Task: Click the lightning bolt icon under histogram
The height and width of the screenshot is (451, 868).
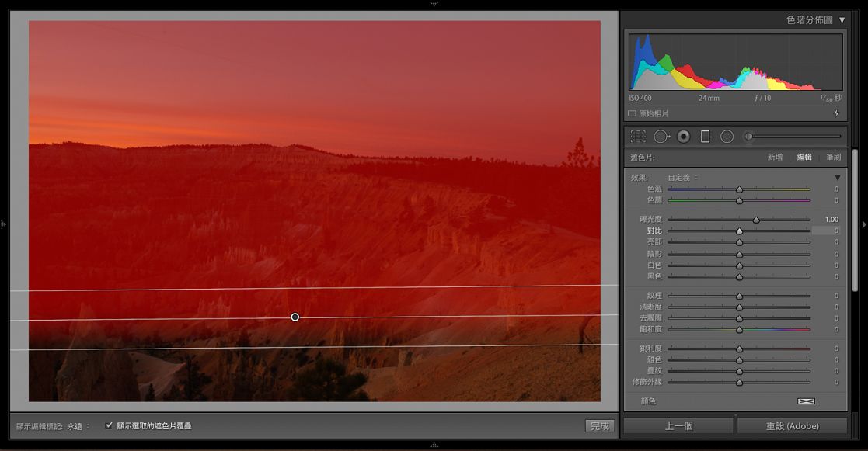Action: pyautogui.click(x=836, y=113)
